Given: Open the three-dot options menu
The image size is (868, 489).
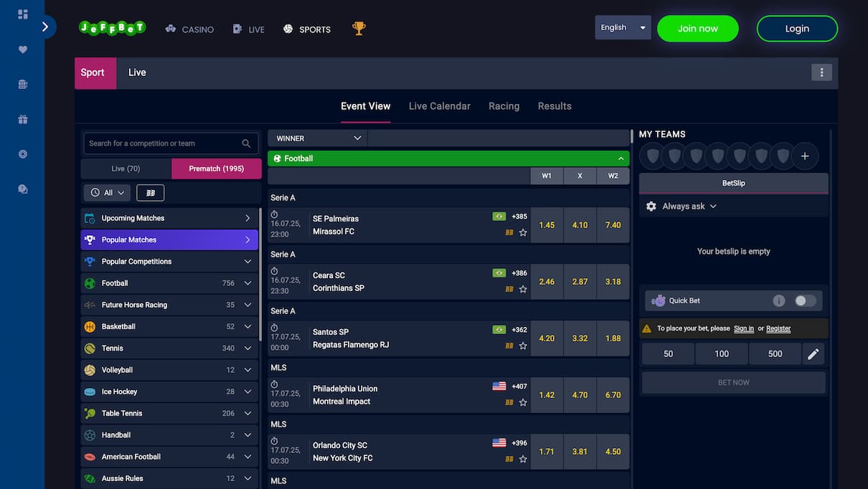Looking at the screenshot, I should point(821,72).
